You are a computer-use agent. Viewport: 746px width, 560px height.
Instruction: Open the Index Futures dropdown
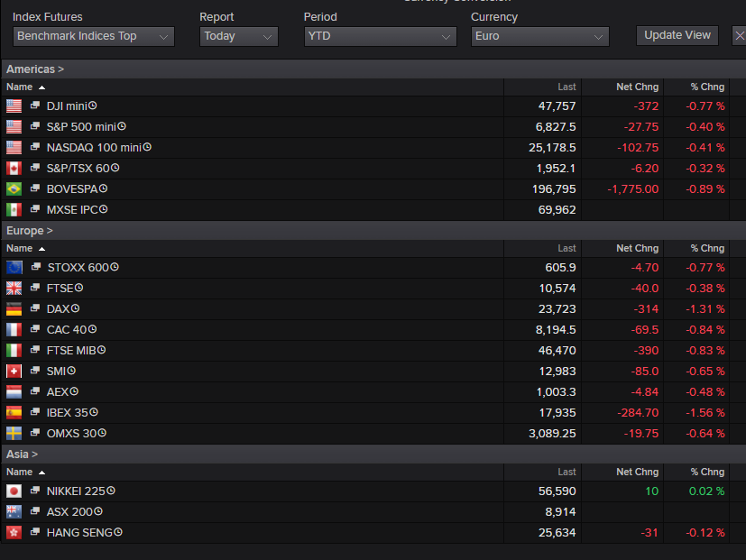[x=94, y=36]
